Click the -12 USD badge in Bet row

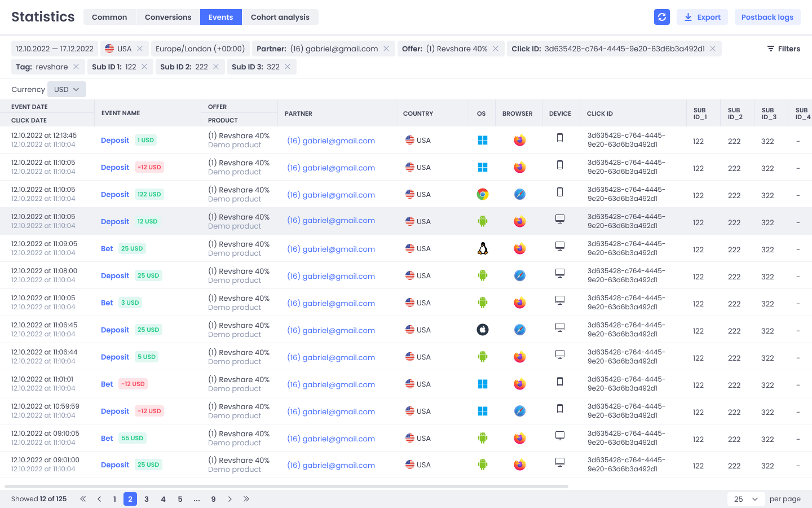click(x=133, y=384)
